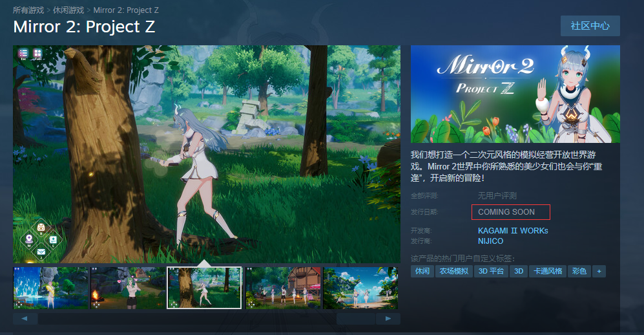
Task: Click the mail envelope icon in screenshot HUD
Action: click(x=41, y=252)
